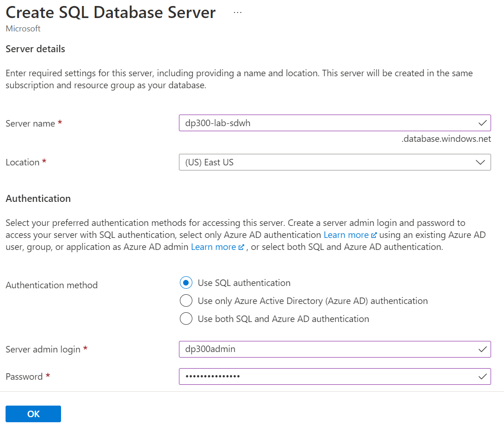504x431 pixels.
Task: Click the Server name input field
Action: click(324, 123)
